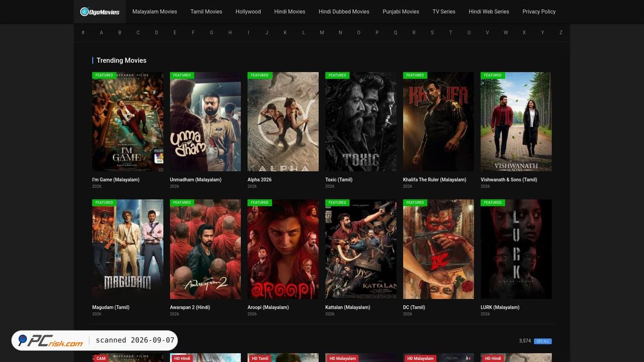The height and width of the screenshot is (362, 644).
Task: Click the Featured badge on I'm Game
Action: point(104,75)
